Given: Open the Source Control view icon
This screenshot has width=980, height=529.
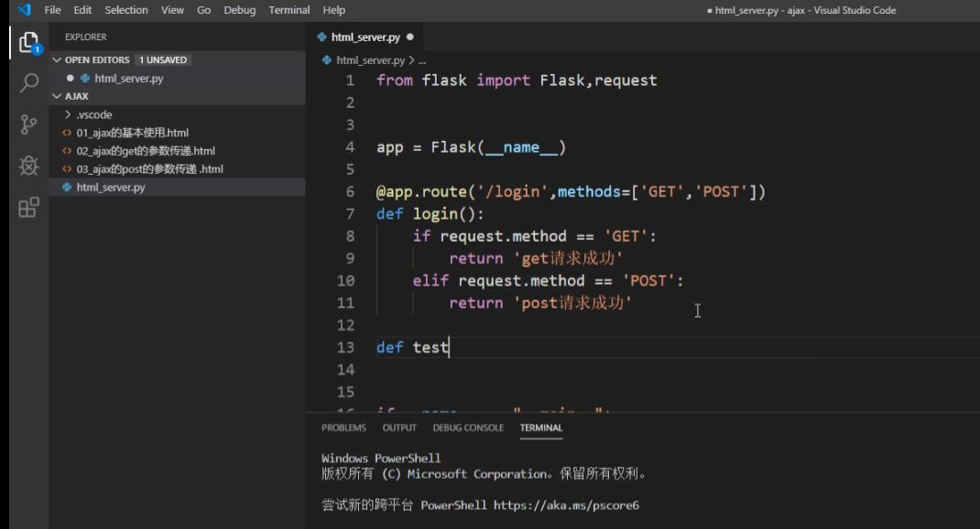Looking at the screenshot, I should (x=28, y=124).
